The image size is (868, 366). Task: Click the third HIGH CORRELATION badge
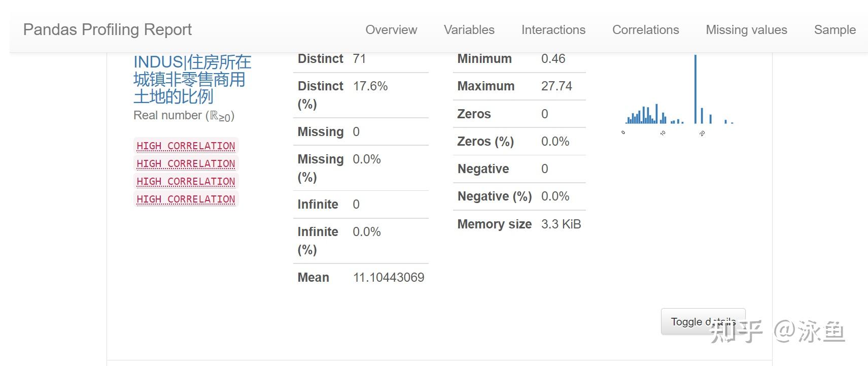(186, 182)
